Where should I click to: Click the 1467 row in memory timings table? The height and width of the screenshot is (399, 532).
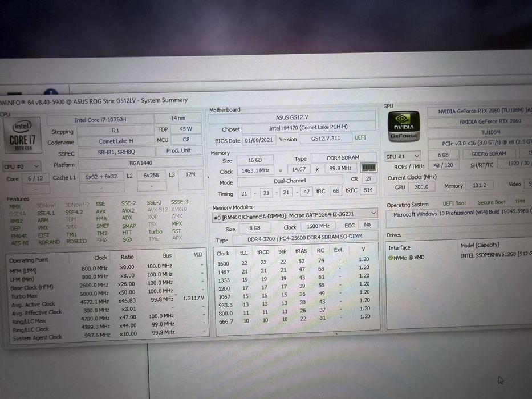click(x=294, y=270)
